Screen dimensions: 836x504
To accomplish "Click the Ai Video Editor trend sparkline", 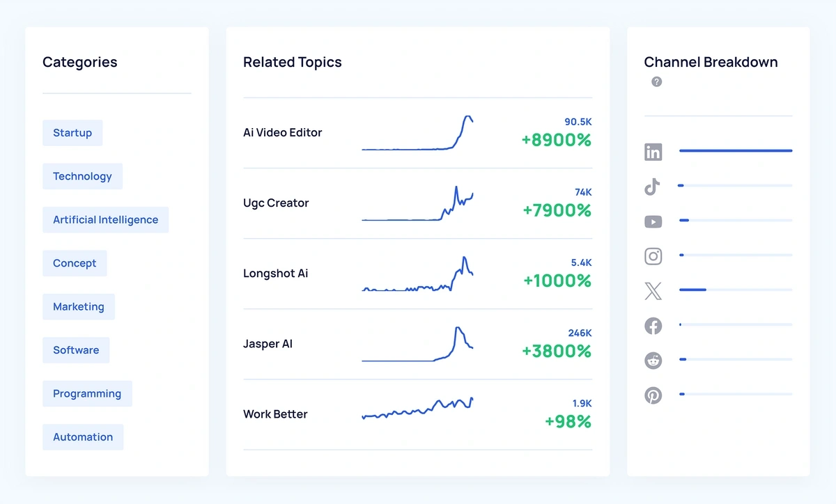I will 417,133.
